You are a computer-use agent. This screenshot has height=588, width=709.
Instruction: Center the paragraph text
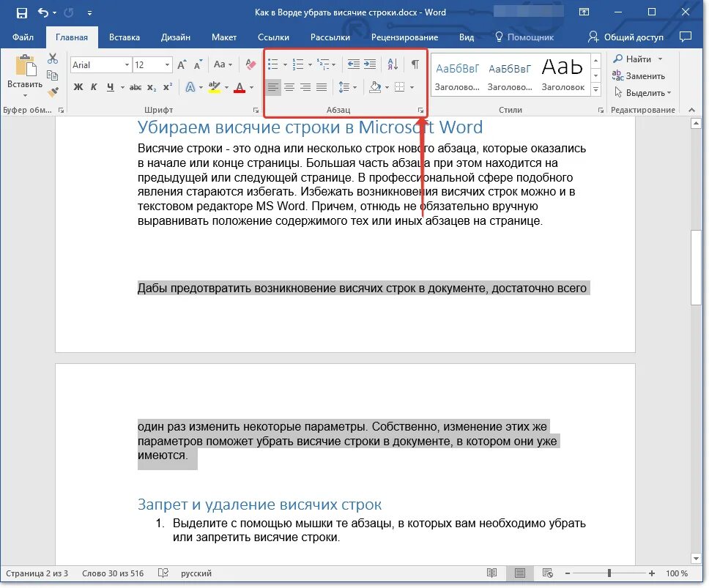[x=289, y=87]
